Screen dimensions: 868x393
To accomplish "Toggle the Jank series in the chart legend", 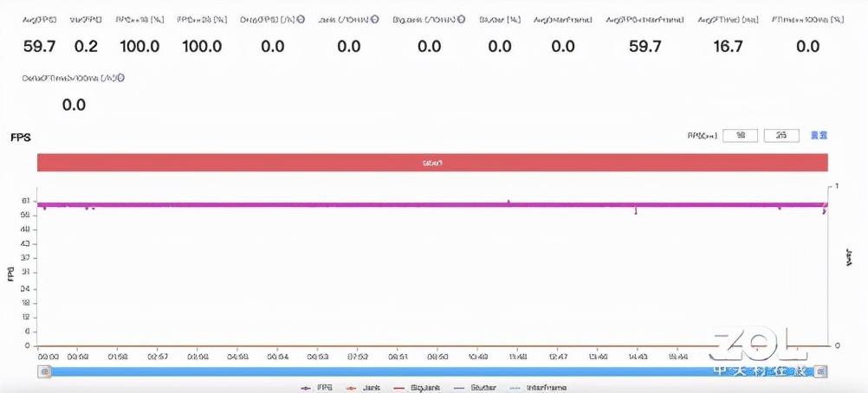I will 364,388.
